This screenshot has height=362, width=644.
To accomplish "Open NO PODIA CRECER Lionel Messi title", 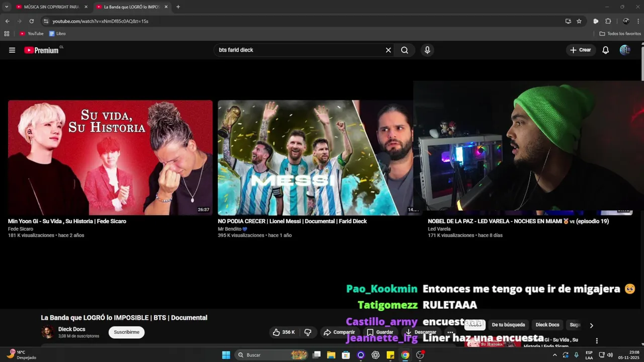I will click(x=292, y=221).
